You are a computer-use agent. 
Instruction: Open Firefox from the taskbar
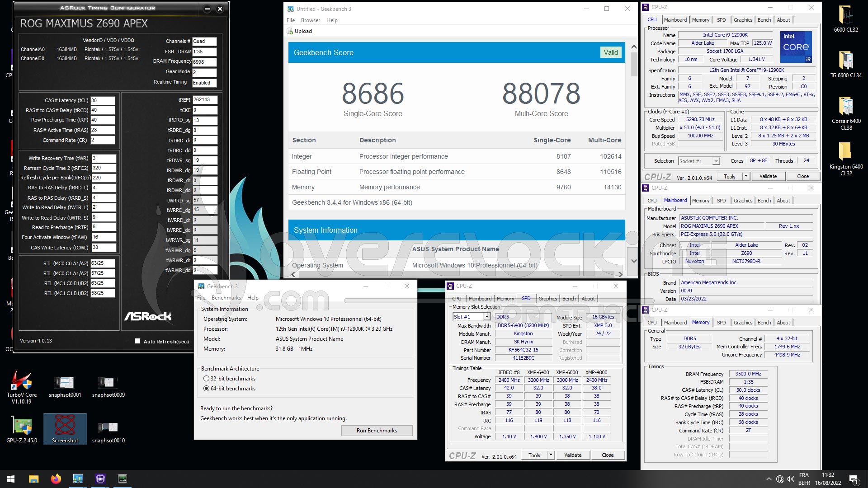[x=56, y=479]
